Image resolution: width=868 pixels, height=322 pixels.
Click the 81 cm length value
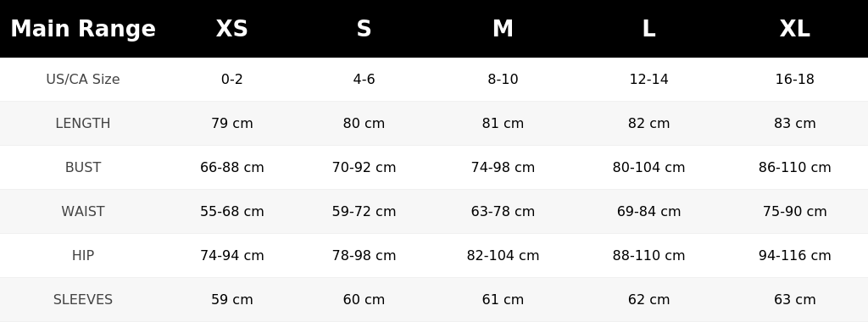[x=503, y=124]
